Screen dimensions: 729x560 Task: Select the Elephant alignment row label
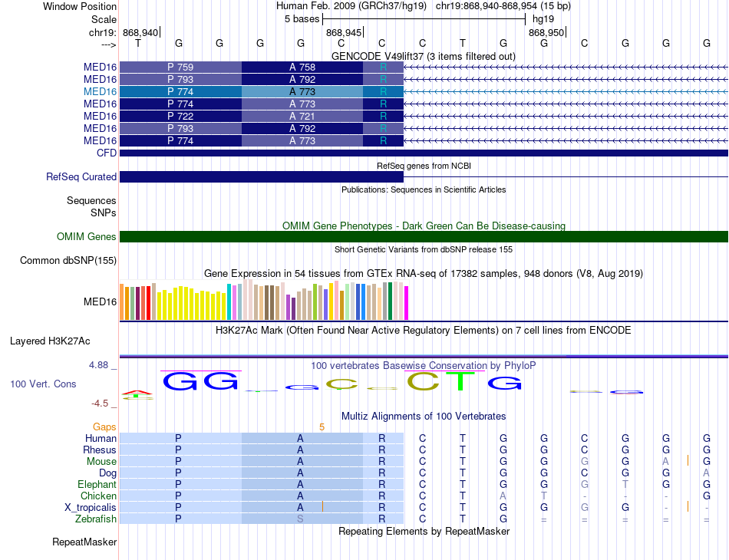point(97,484)
